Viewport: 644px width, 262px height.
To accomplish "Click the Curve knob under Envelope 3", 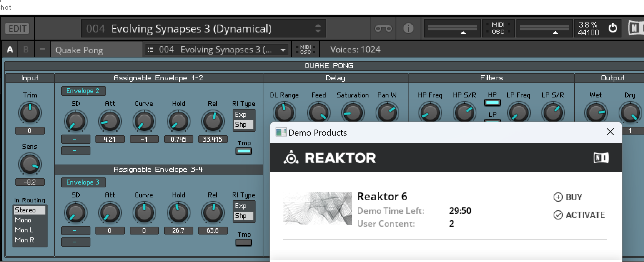I will pyautogui.click(x=144, y=213).
